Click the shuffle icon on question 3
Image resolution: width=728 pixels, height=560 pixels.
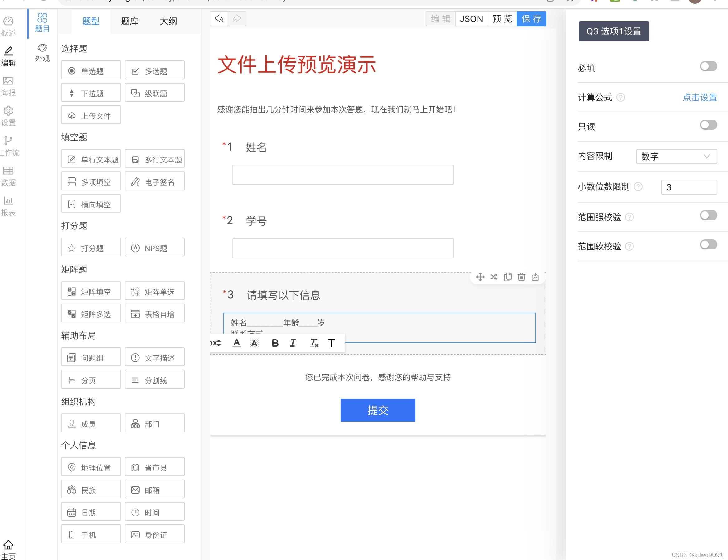point(494,277)
